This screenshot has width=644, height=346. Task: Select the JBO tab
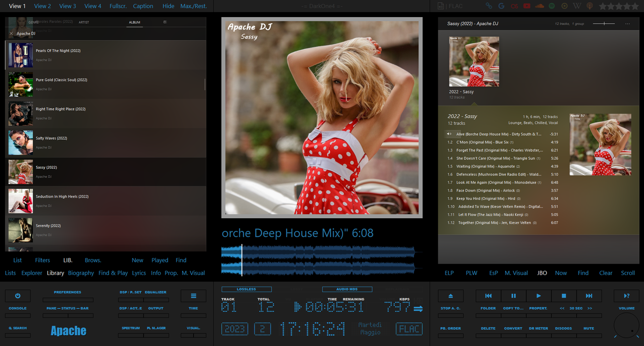(x=542, y=273)
